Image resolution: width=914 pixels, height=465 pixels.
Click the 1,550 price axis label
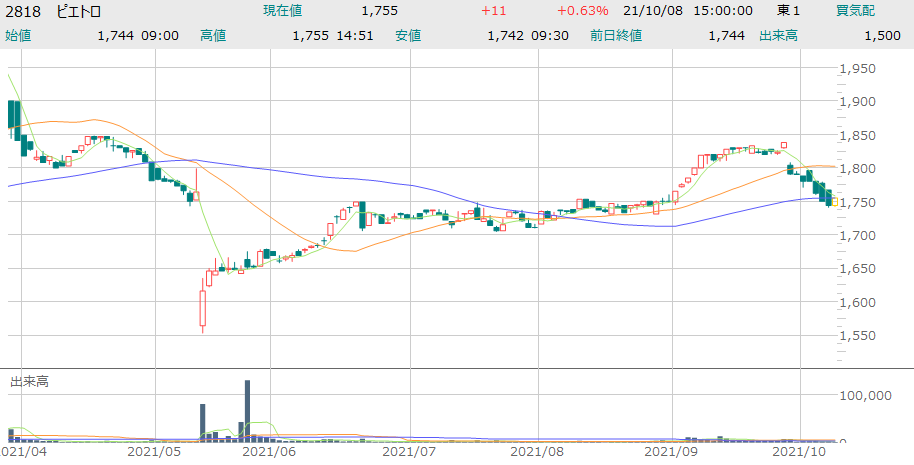click(x=860, y=336)
